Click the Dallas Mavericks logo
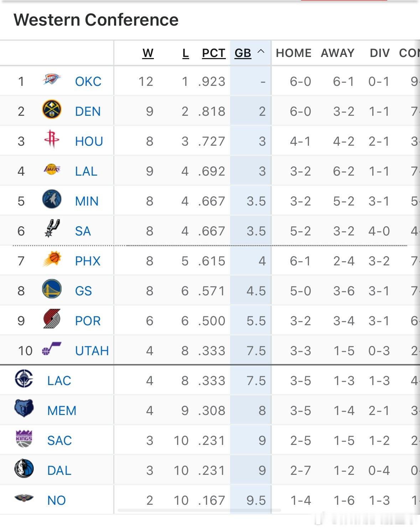The width and height of the screenshot is (420, 529). (x=24, y=468)
